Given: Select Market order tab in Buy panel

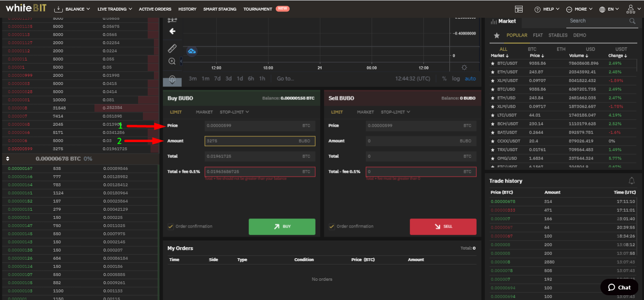Looking at the screenshot, I should click(x=204, y=112).
